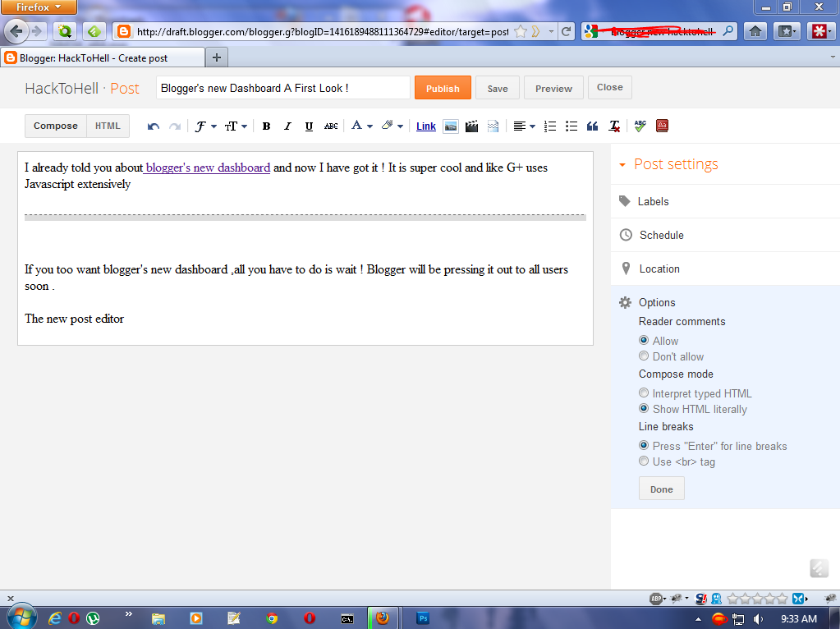The image size is (840, 629).
Task: Click the Redo arrow in editor toolbar
Action: (x=175, y=126)
